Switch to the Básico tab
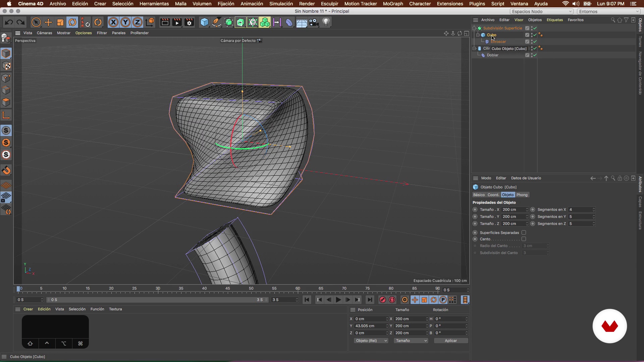Image resolution: width=644 pixels, height=362 pixels. [x=479, y=195]
